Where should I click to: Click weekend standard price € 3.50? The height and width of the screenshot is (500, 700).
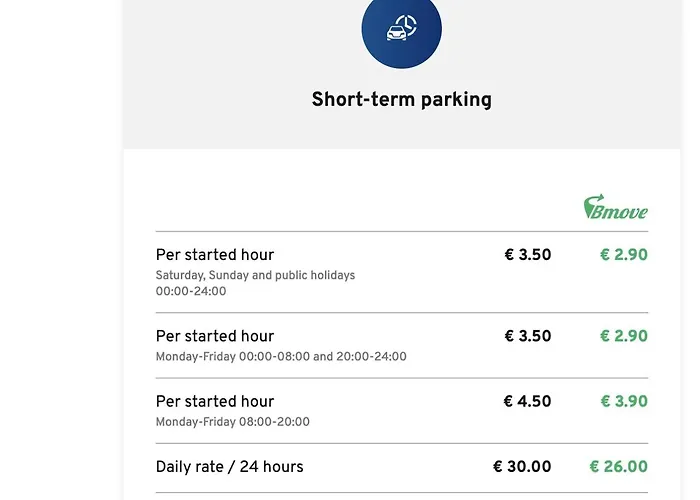pos(527,255)
